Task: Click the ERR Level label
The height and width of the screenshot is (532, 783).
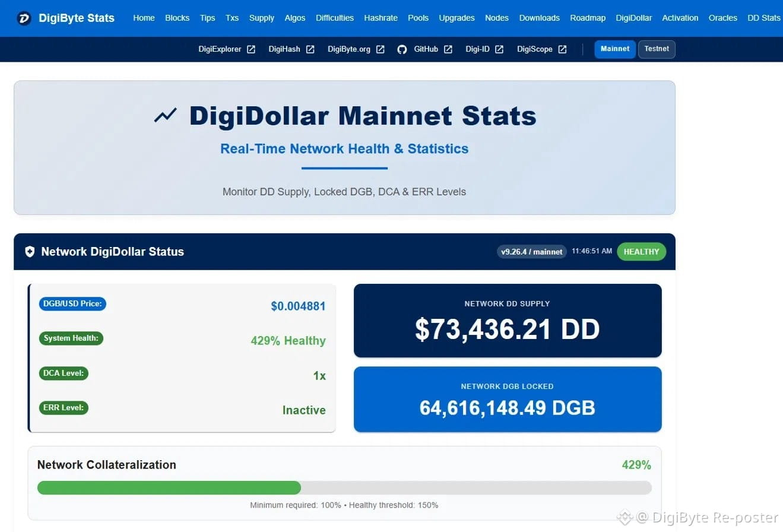Action: coord(64,408)
